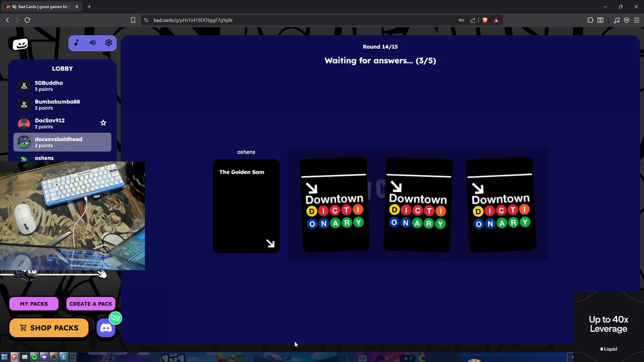
Task: Click the last Downtown Dictionary answer card
Action: click(x=501, y=205)
